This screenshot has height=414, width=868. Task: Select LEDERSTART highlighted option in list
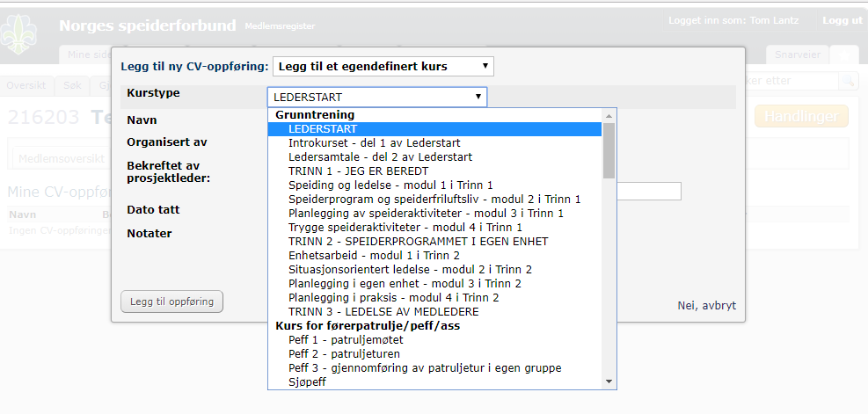pyautogui.click(x=434, y=129)
